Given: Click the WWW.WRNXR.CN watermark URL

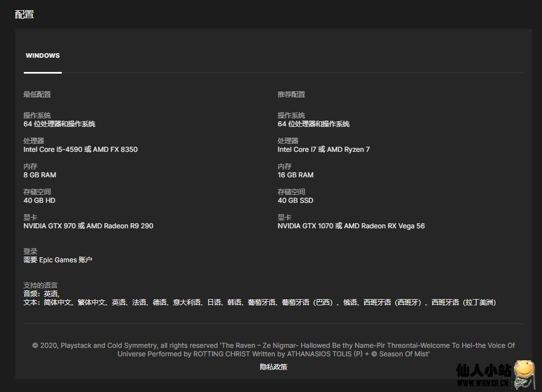Looking at the screenshot, I should pyautogui.click(x=484, y=384).
